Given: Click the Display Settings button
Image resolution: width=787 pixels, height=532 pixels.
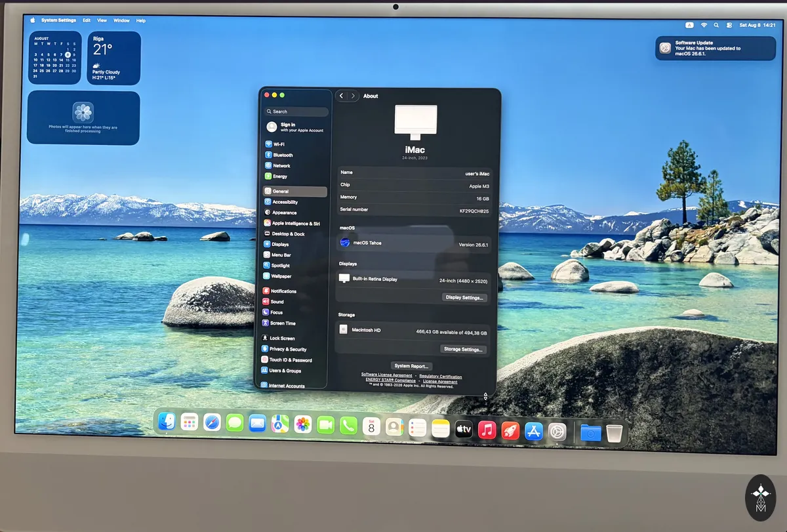Looking at the screenshot, I should tap(464, 298).
